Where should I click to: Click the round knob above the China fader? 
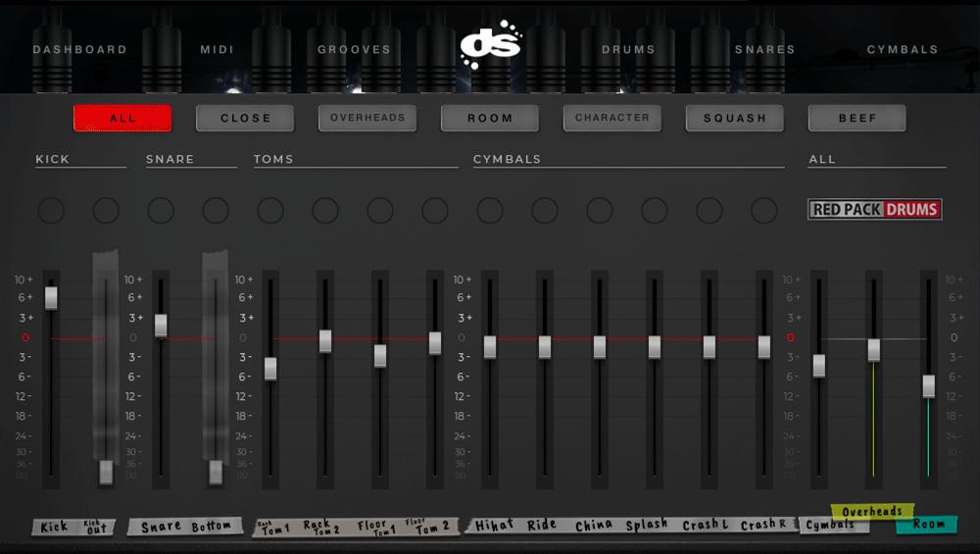tap(600, 210)
